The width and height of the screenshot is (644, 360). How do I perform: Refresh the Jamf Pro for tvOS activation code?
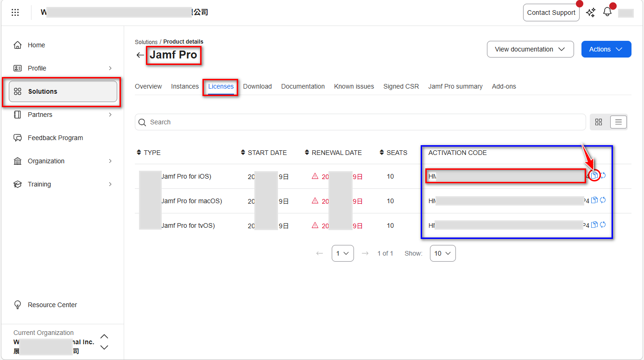click(603, 225)
